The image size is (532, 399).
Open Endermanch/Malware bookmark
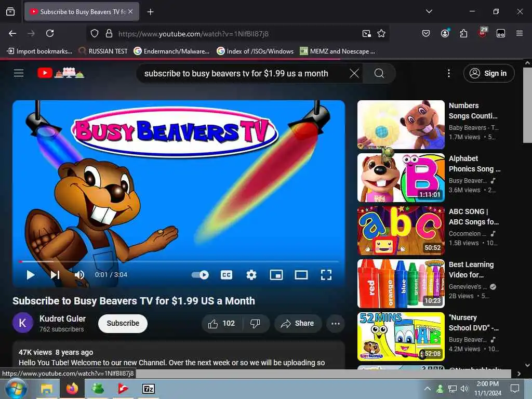(171, 51)
